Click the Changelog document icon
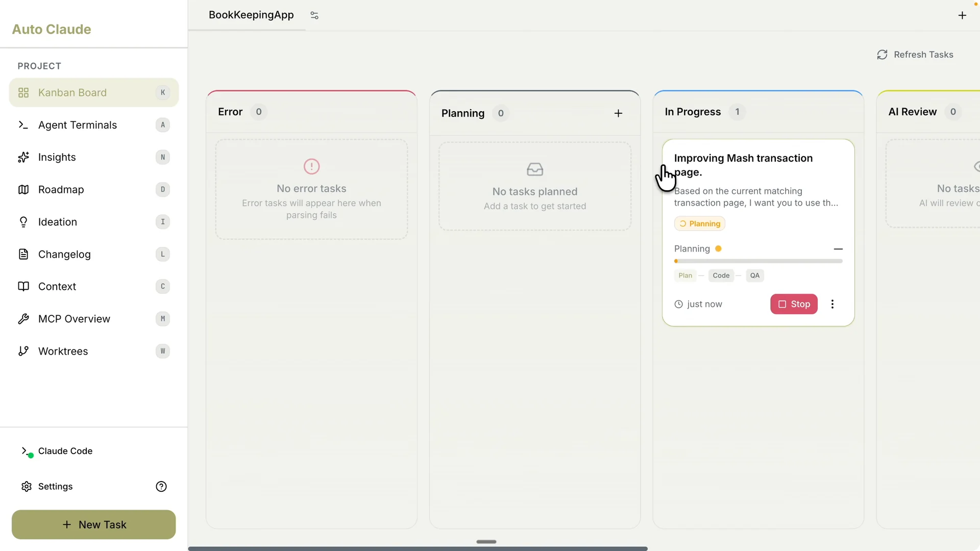This screenshot has width=980, height=551. tap(23, 254)
